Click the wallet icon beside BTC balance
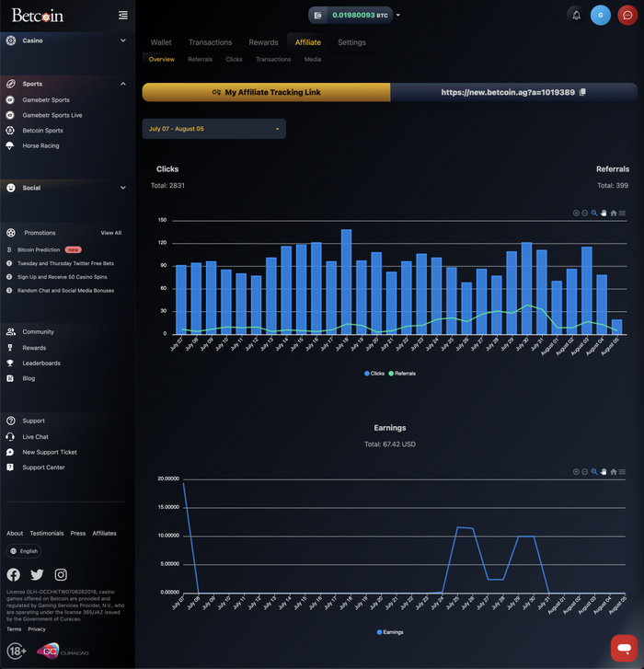644x669 pixels. 317,16
